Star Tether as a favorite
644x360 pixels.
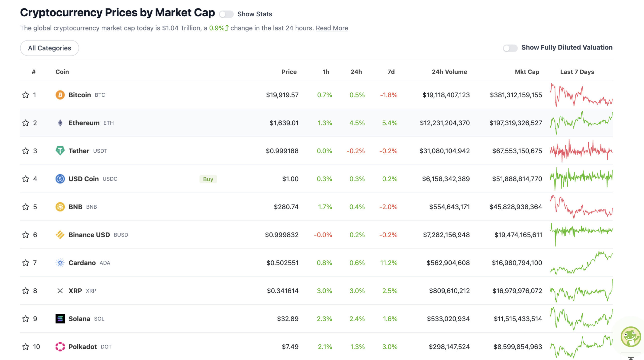26,151
